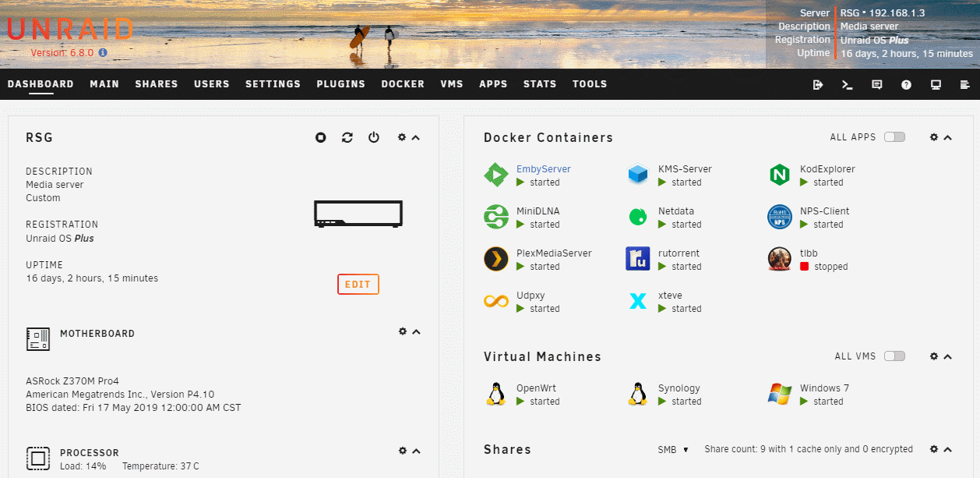Go to the SETTINGS menu tab
The width and height of the screenshot is (980, 478).
(x=273, y=84)
